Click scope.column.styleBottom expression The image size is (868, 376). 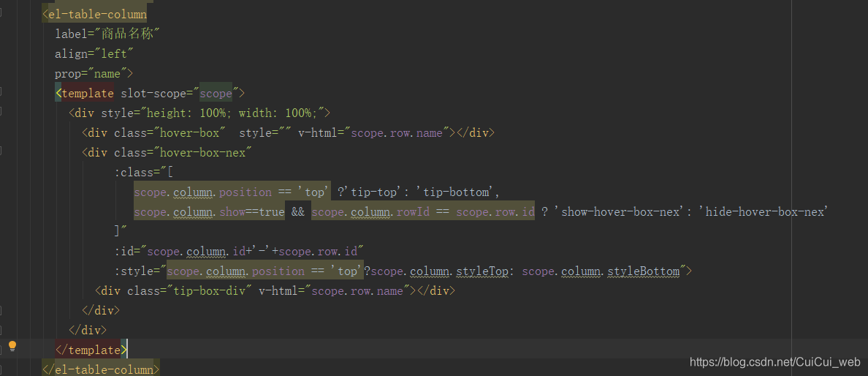point(601,271)
